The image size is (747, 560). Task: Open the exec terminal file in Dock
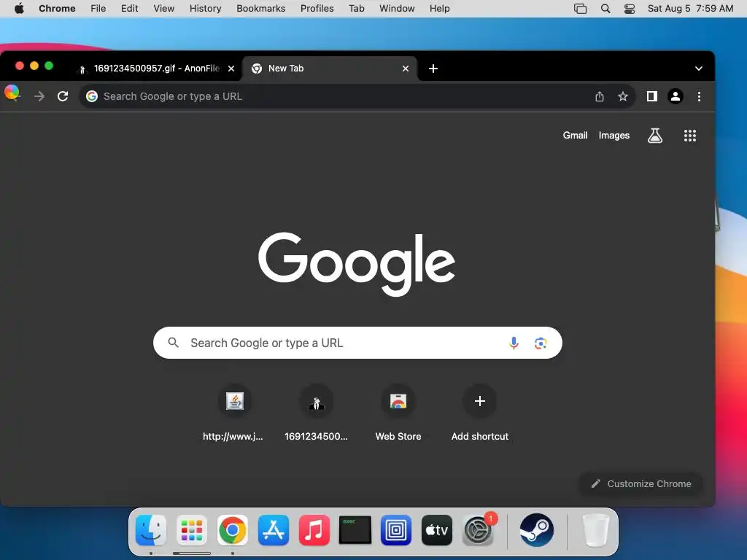pos(355,530)
